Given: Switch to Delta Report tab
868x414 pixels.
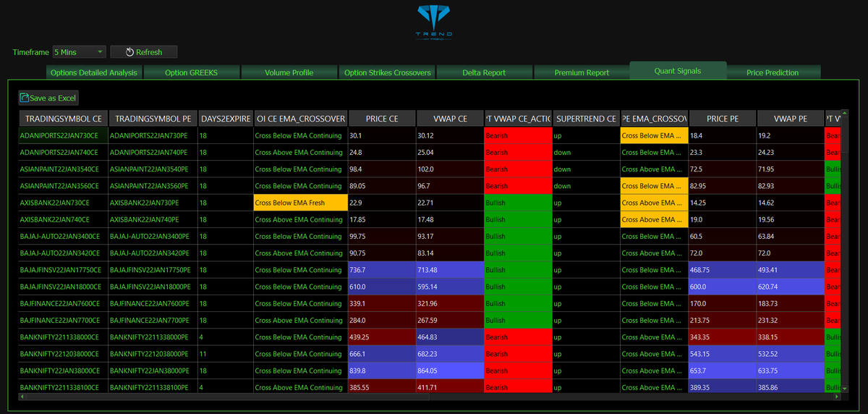Looking at the screenshot, I should pos(484,72).
